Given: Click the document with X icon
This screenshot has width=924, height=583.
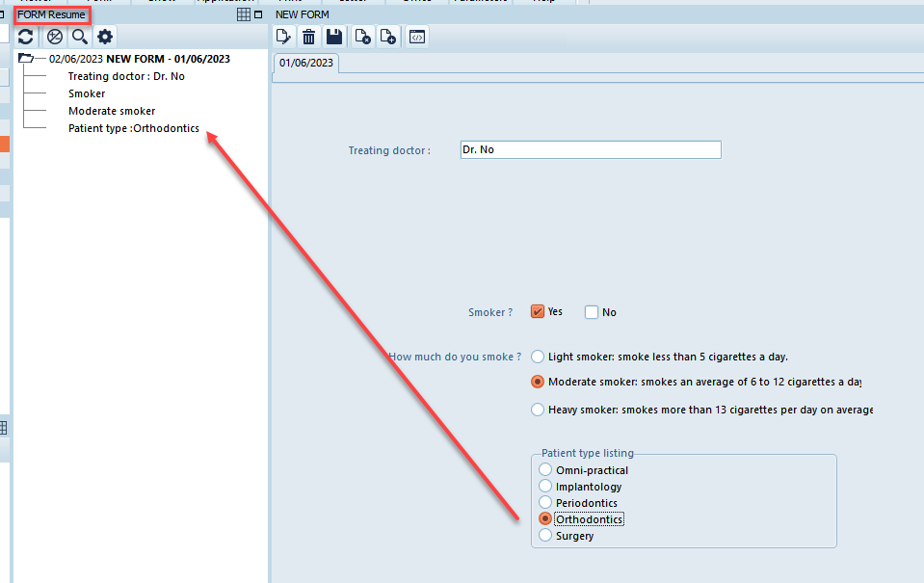Looking at the screenshot, I should (x=362, y=37).
